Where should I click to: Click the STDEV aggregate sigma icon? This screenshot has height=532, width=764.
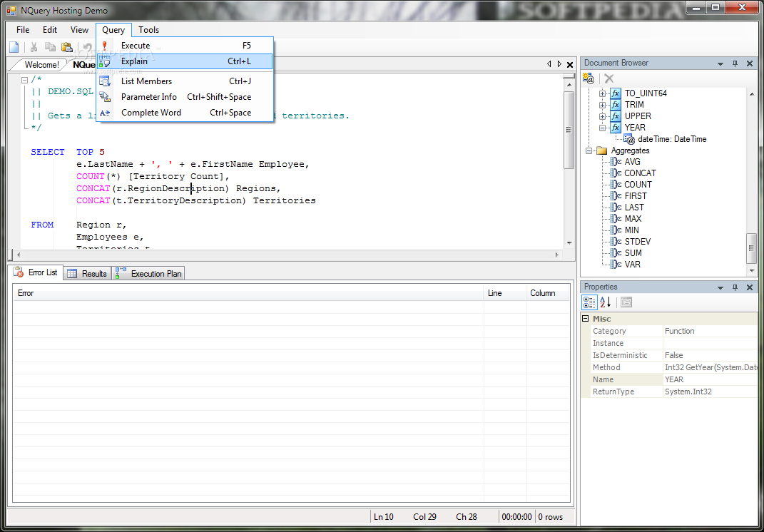(x=616, y=242)
